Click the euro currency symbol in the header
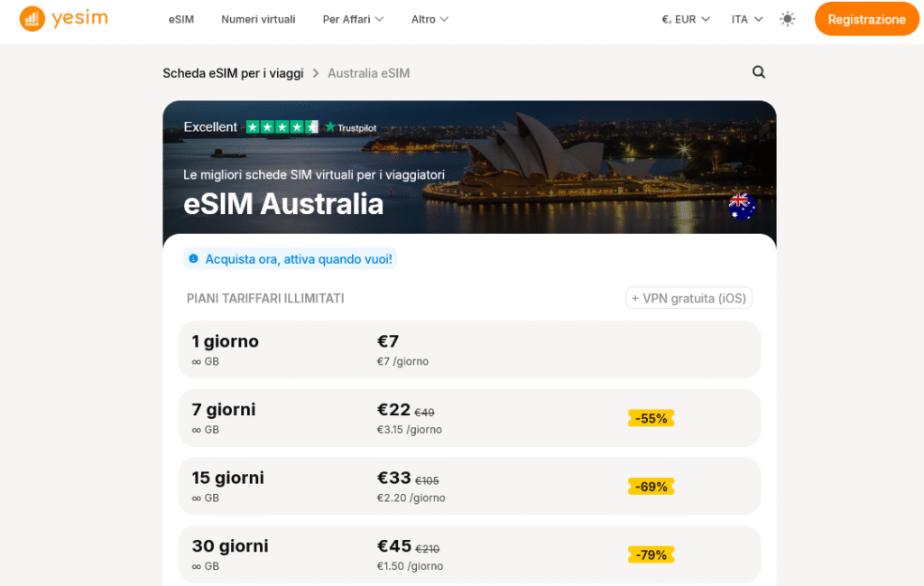Viewport: 924px width, 586px height. point(664,18)
